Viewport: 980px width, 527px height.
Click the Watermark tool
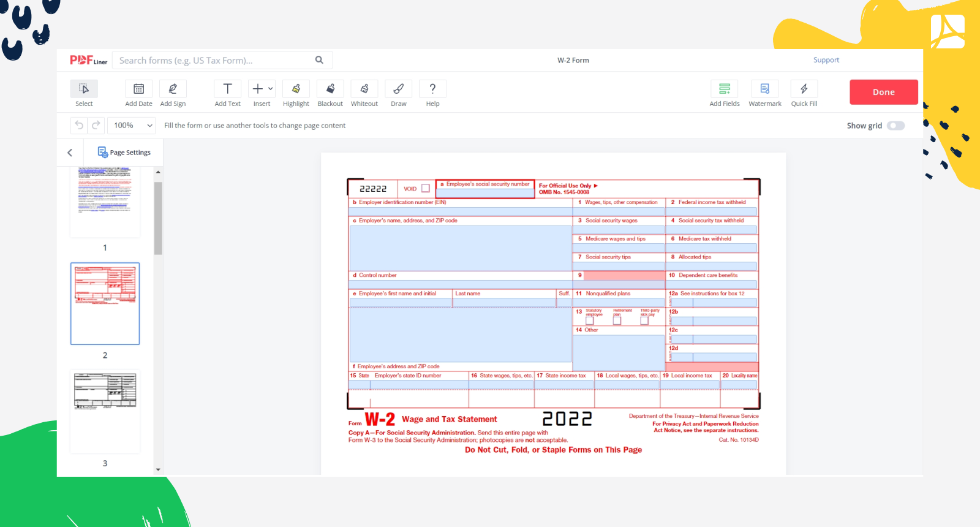765,89
